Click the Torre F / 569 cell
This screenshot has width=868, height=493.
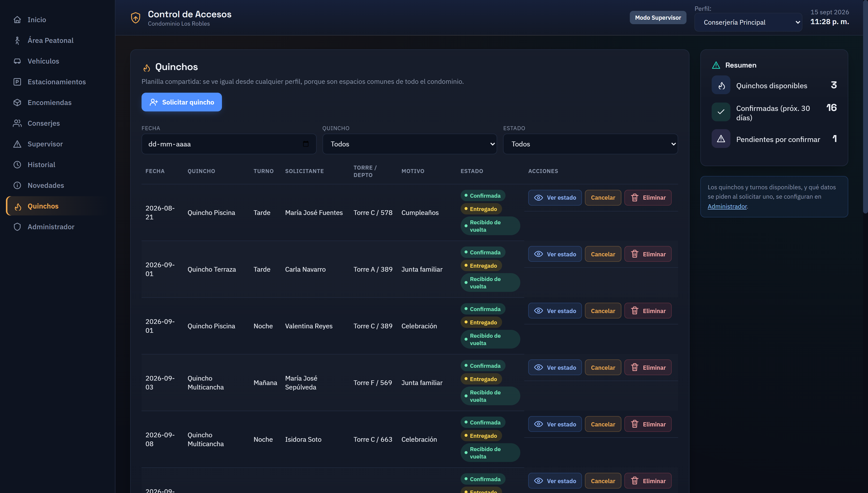pyautogui.click(x=373, y=383)
